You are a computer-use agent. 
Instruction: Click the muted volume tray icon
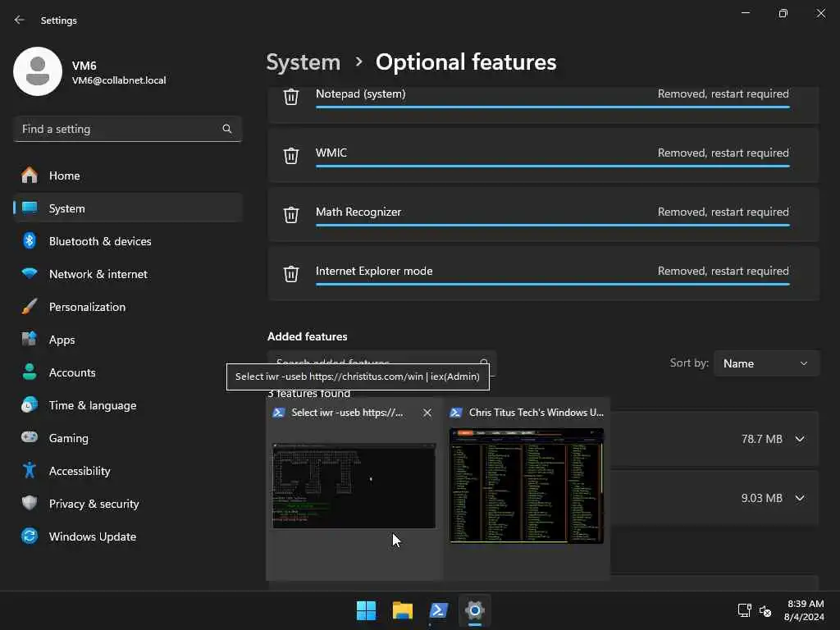point(765,610)
